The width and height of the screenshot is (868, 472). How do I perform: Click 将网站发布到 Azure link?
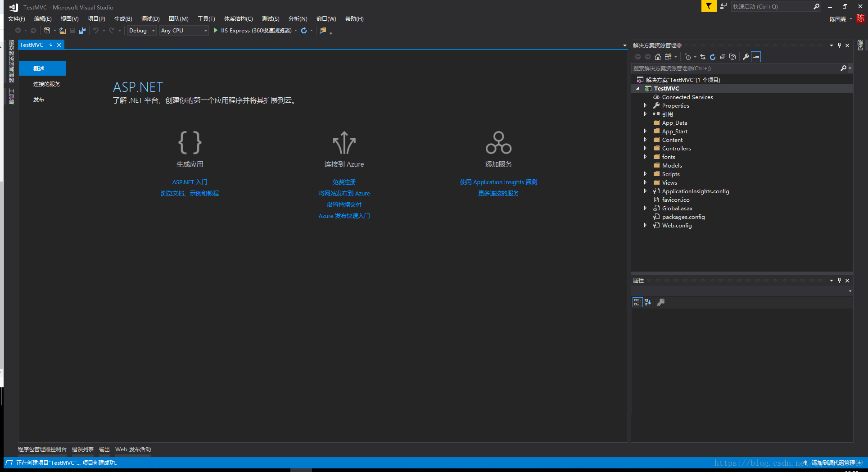[344, 193]
